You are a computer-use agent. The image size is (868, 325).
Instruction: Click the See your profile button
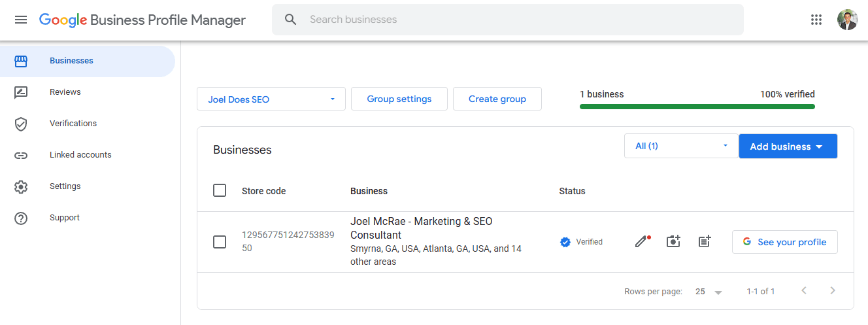(x=784, y=242)
